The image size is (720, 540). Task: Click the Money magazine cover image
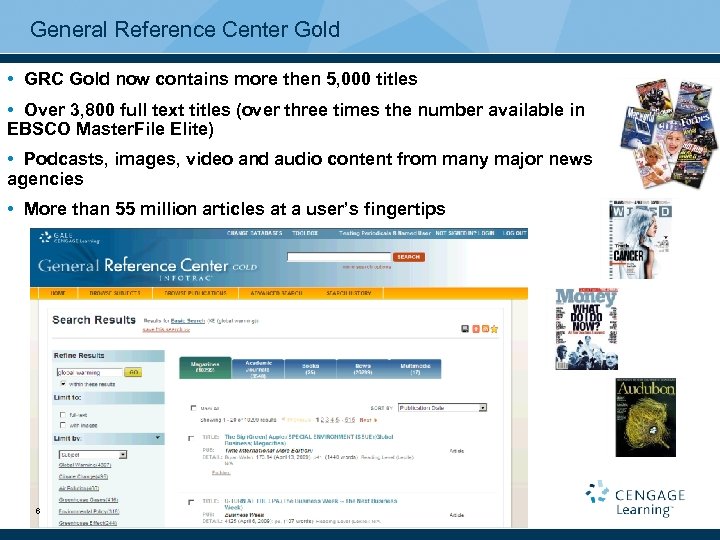[587, 329]
